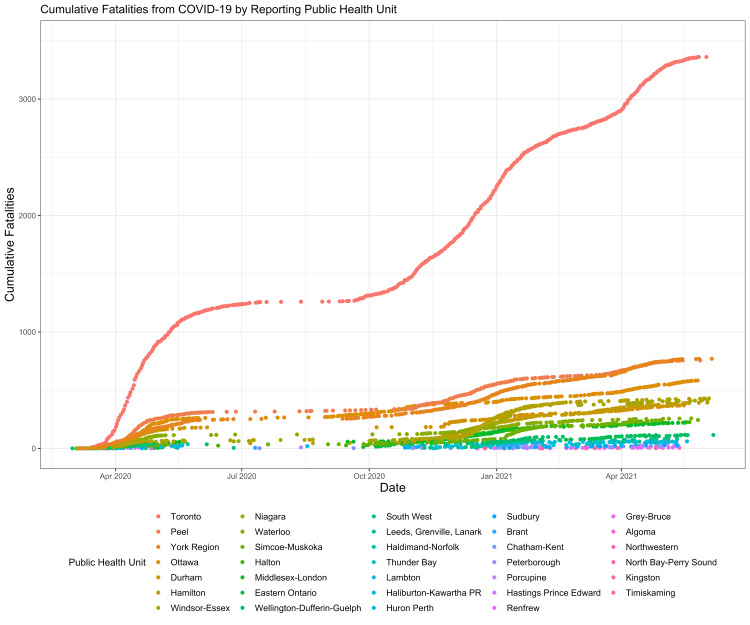Click the 'Jul 2020' x-axis tick label

coord(242,476)
